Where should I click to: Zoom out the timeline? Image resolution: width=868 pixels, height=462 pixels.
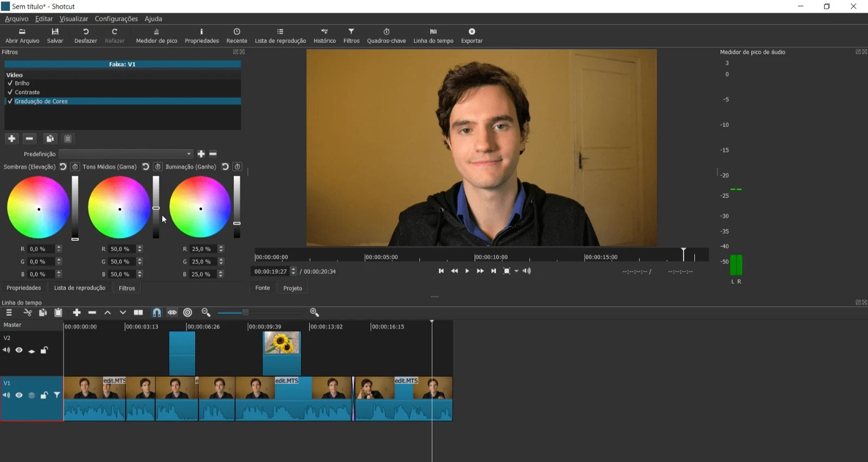(206, 312)
